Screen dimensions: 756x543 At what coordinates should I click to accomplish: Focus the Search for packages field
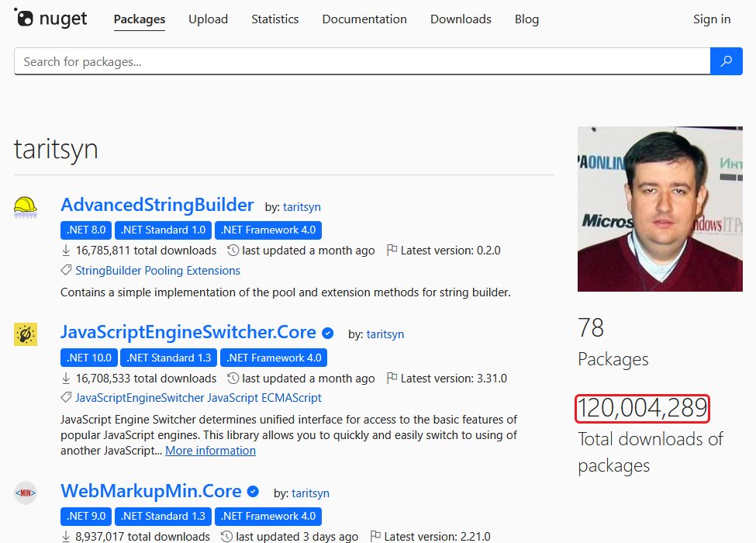(x=362, y=61)
